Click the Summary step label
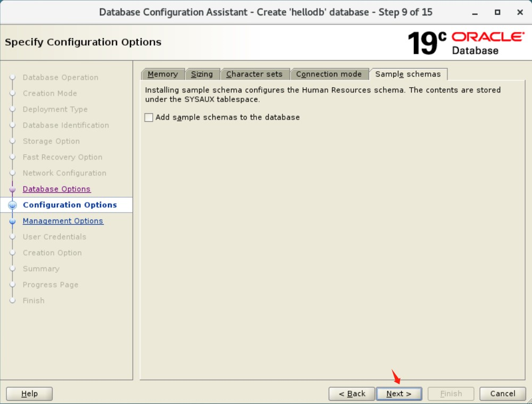The image size is (532, 404). pyautogui.click(x=41, y=268)
